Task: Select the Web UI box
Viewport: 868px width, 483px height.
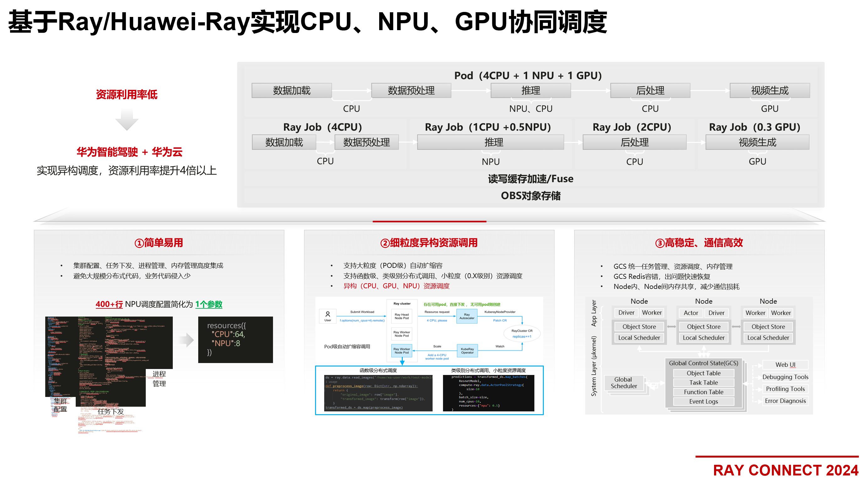Action: click(785, 364)
